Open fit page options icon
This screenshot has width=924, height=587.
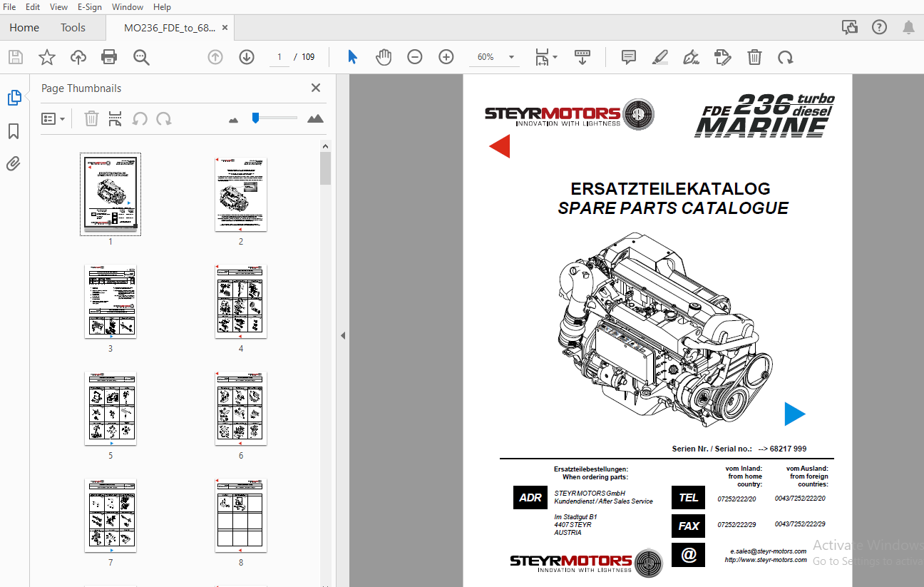(x=546, y=57)
